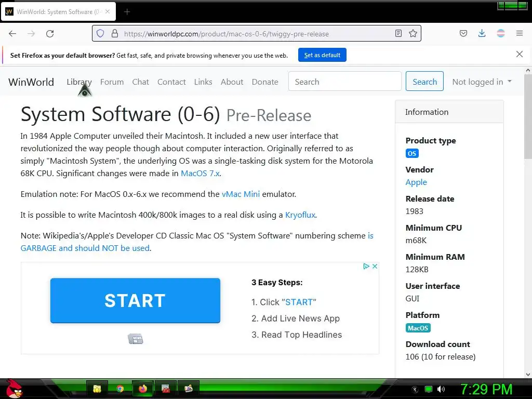Open the Angry Birds start button
This screenshot has height=399, width=532.
coord(14,389)
